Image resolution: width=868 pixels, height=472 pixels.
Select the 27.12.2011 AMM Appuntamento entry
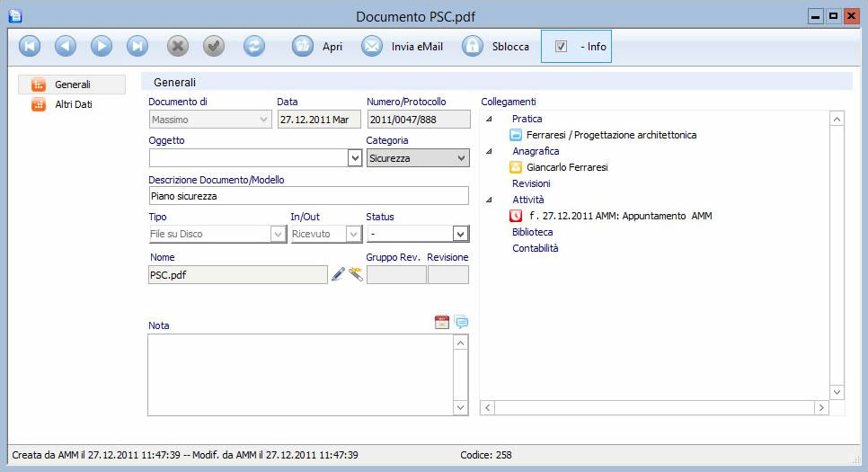(x=621, y=216)
